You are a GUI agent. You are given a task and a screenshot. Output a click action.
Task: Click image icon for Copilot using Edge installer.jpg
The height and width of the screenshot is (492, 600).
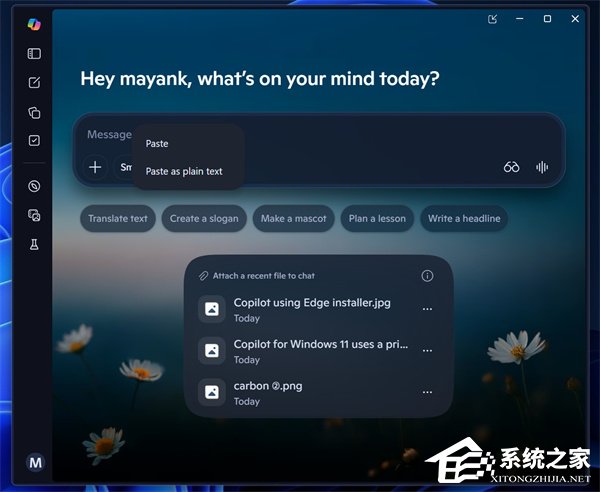pyautogui.click(x=212, y=309)
